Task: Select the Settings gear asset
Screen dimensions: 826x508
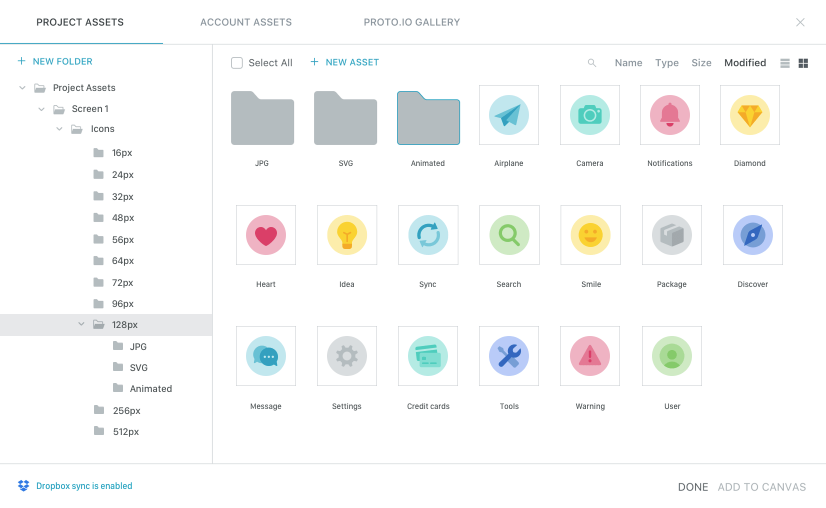Action: click(x=347, y=356)
